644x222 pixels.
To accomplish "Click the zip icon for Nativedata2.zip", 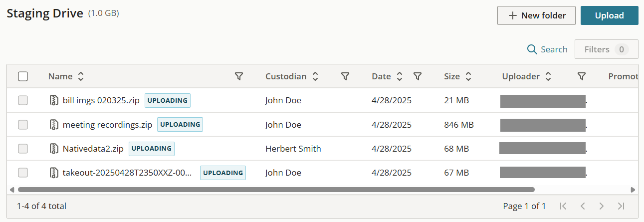I will [54, 149].
